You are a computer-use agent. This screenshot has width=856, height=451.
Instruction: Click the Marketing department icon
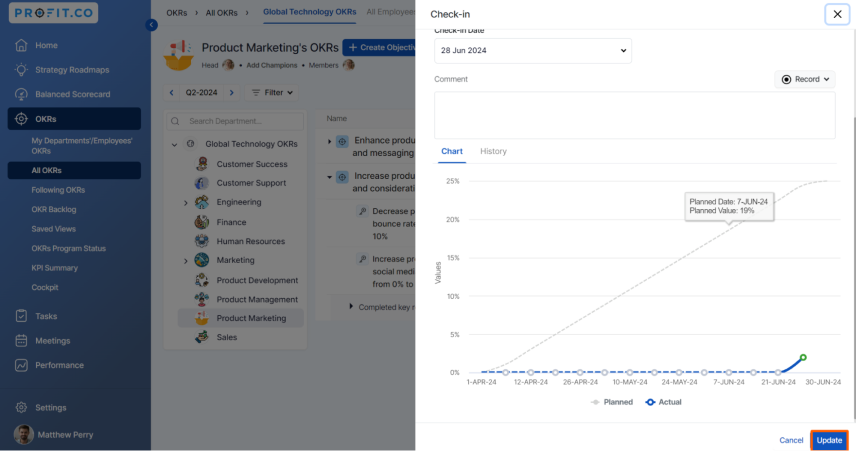coord(202,260)
